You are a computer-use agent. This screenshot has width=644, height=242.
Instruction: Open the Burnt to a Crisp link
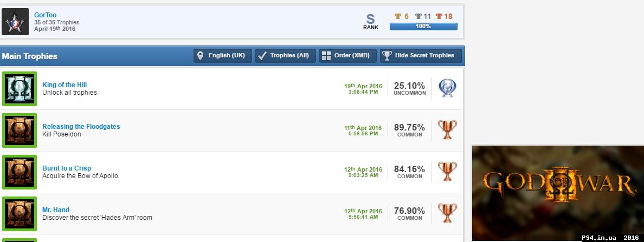[67, 168]
